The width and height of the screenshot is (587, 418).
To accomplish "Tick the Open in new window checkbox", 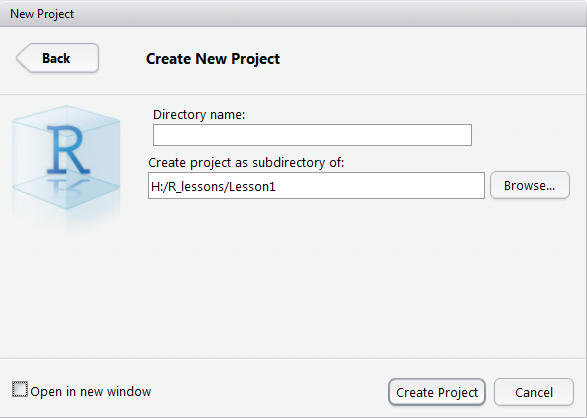I will [x=20, y=389].
